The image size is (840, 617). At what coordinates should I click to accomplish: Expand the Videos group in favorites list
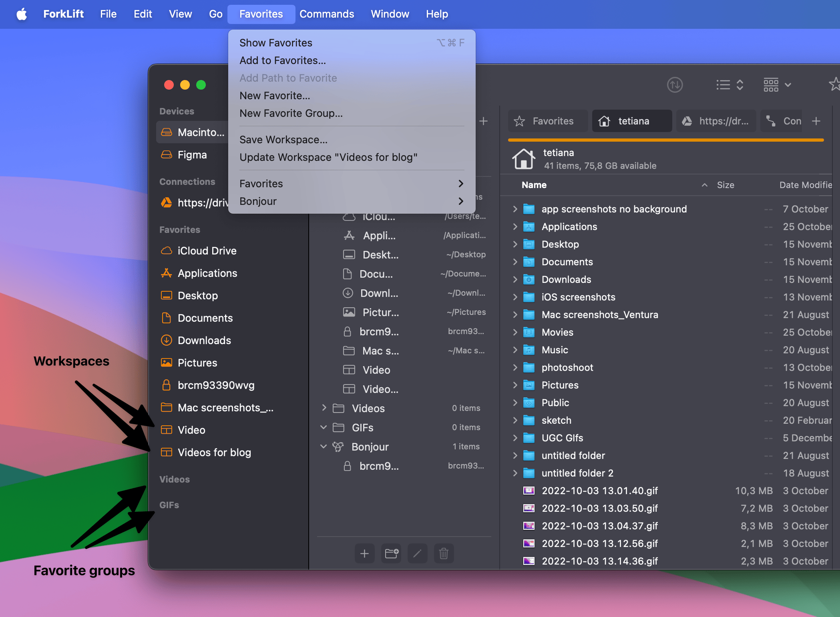324,408
